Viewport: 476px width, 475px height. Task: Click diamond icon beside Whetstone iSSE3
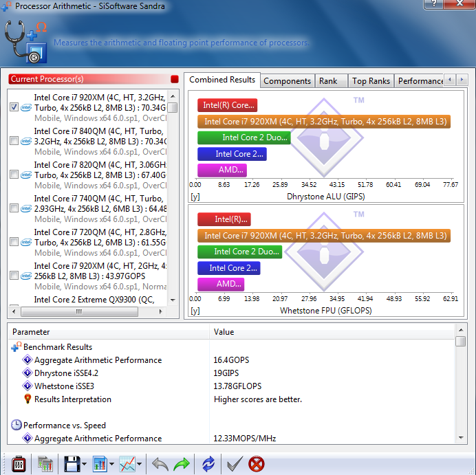tap(28, 386)
